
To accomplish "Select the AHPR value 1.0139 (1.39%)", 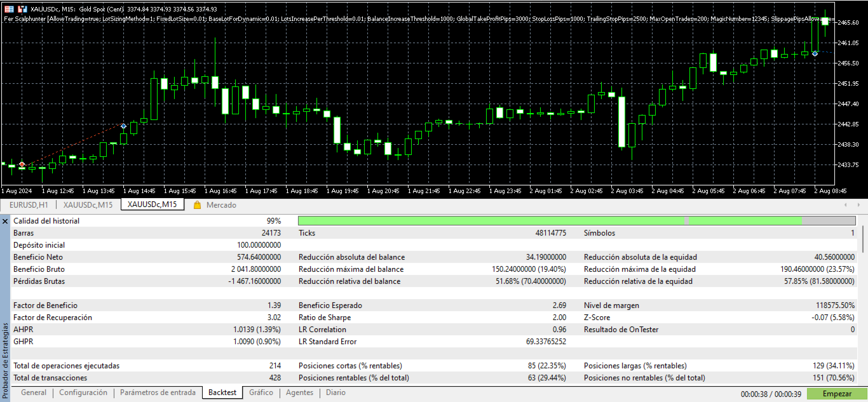I will point(257,330).
